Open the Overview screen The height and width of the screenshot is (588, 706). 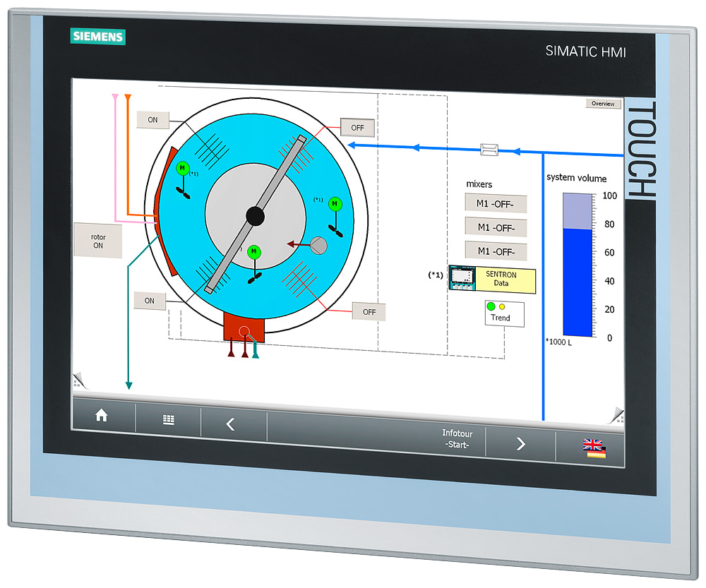click(602, 103)
